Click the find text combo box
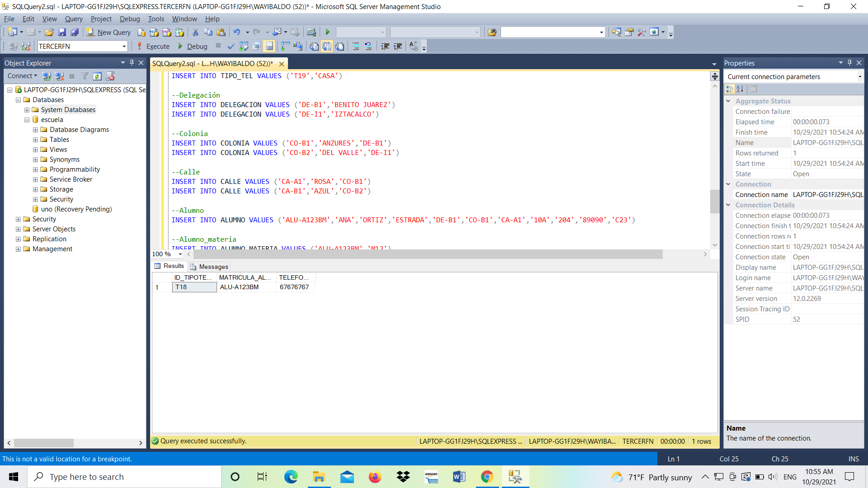This screenshot has height=488, width=868. click(552, 32)
